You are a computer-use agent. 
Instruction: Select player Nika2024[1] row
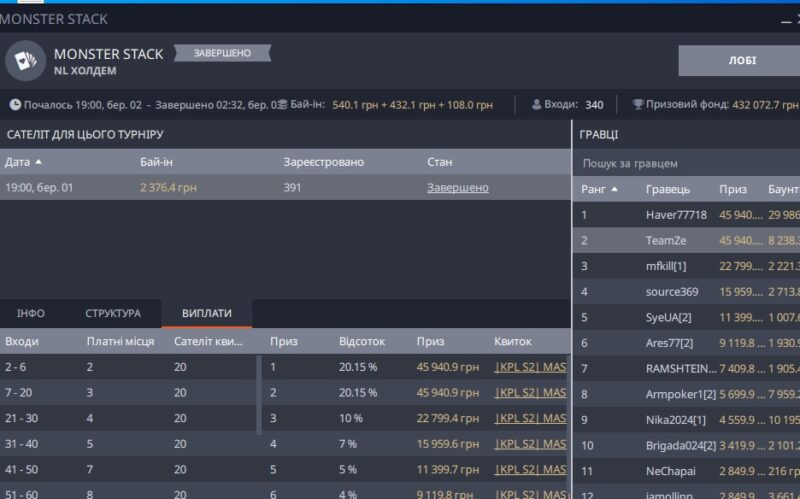(686, 419)
